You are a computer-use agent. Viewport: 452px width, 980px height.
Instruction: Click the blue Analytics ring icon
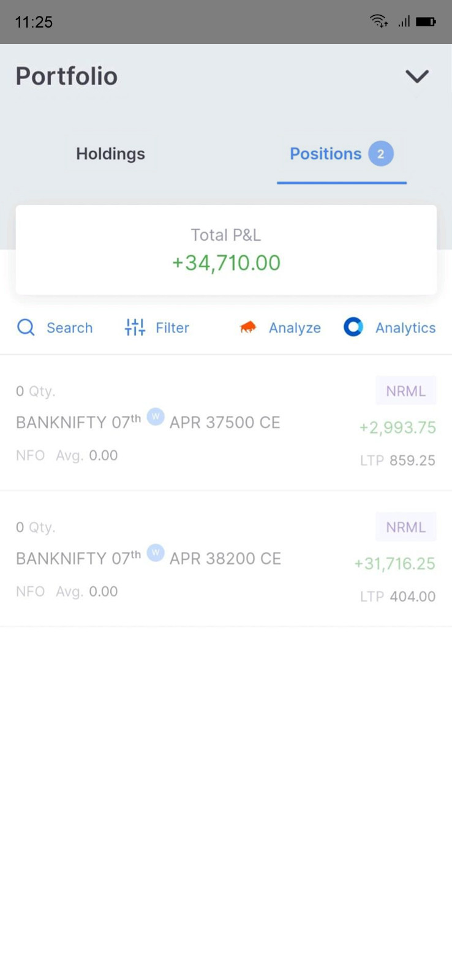pyautogui.click(x=353, y=327)
